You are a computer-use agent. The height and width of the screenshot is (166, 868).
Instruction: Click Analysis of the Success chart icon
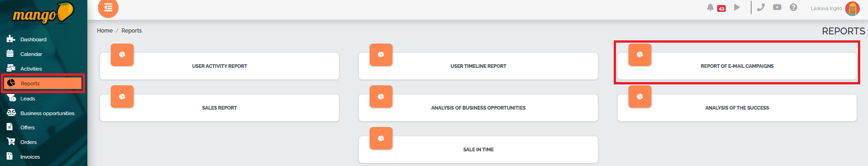(640, 97)
